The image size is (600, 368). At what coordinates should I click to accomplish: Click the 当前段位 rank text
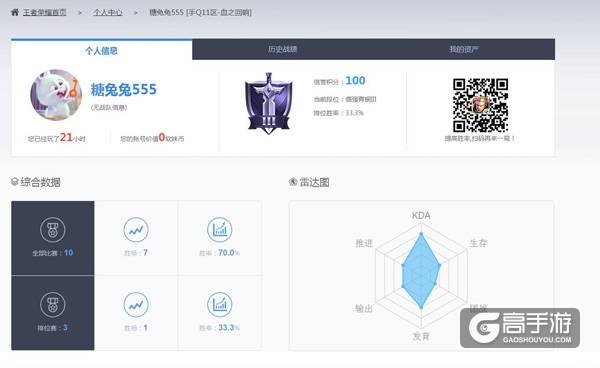coord(345,99)
